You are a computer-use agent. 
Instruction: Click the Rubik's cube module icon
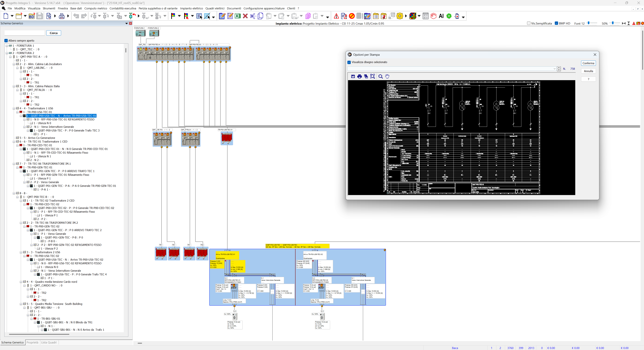click(413, 16)
